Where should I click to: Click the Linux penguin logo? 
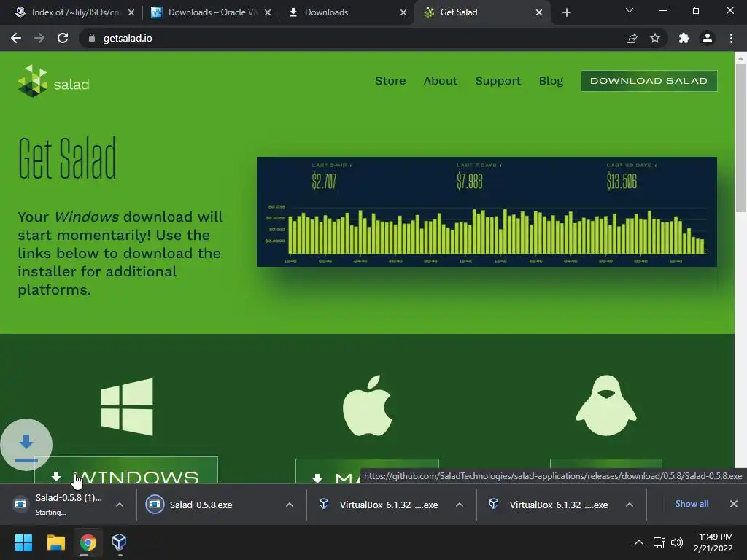[x=606, y=405]
